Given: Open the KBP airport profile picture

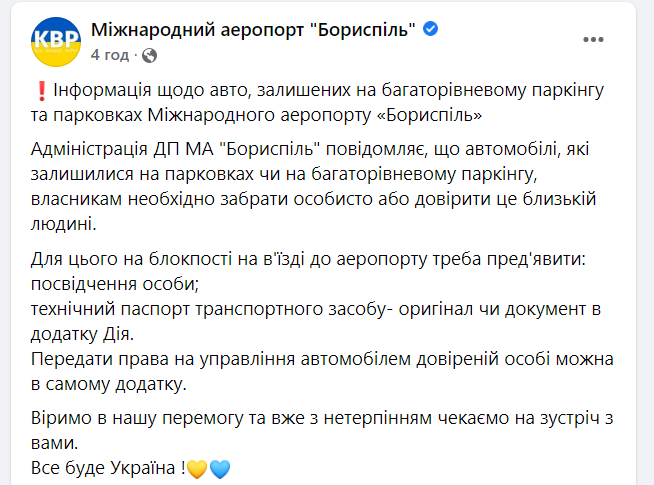Looking at the screenshot, I should click(x=56, y=42).
